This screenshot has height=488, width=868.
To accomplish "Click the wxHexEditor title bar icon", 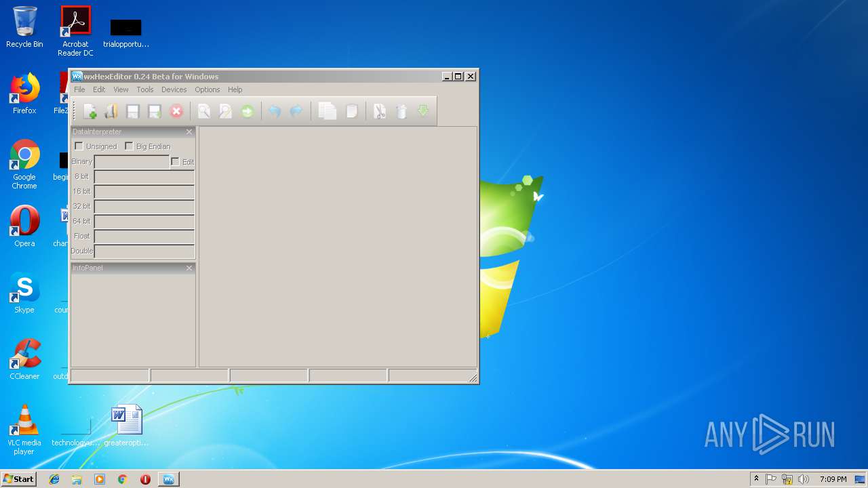I will click(x=77, y=76).
